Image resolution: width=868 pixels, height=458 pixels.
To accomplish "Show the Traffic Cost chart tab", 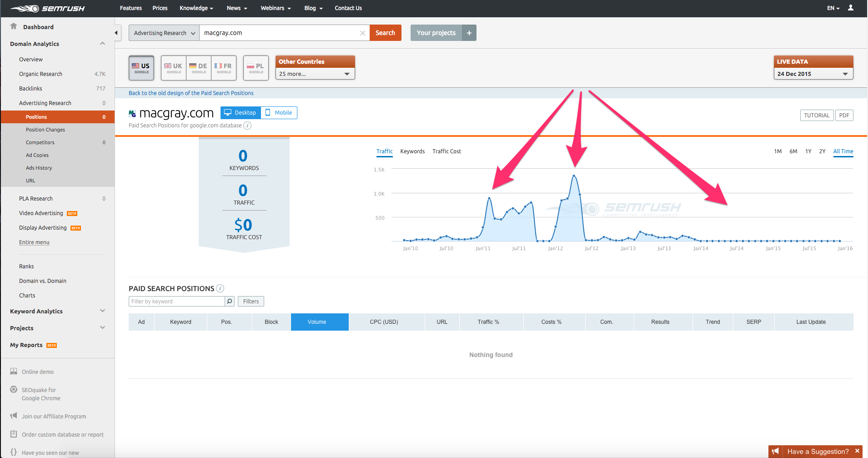I will pyautogui.click(x=447, y=151).
